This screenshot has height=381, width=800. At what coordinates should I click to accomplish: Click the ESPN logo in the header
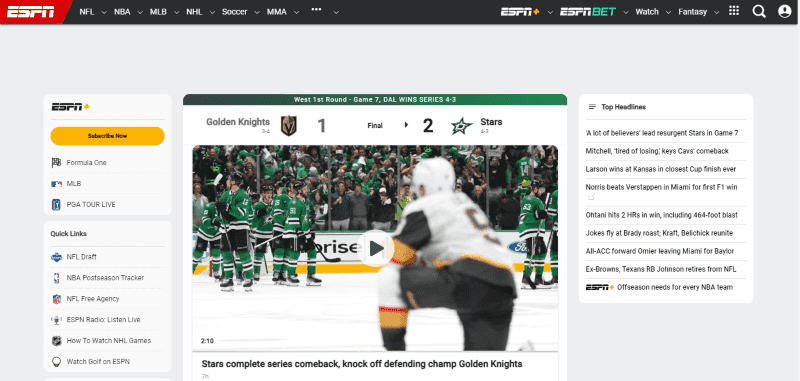coord(31,12)
